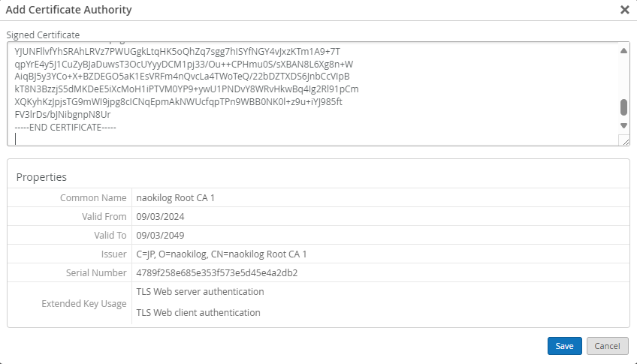Screen dimensions: 637x364
Task: Click the Extended Key Usage label
Action: [84, 303]
